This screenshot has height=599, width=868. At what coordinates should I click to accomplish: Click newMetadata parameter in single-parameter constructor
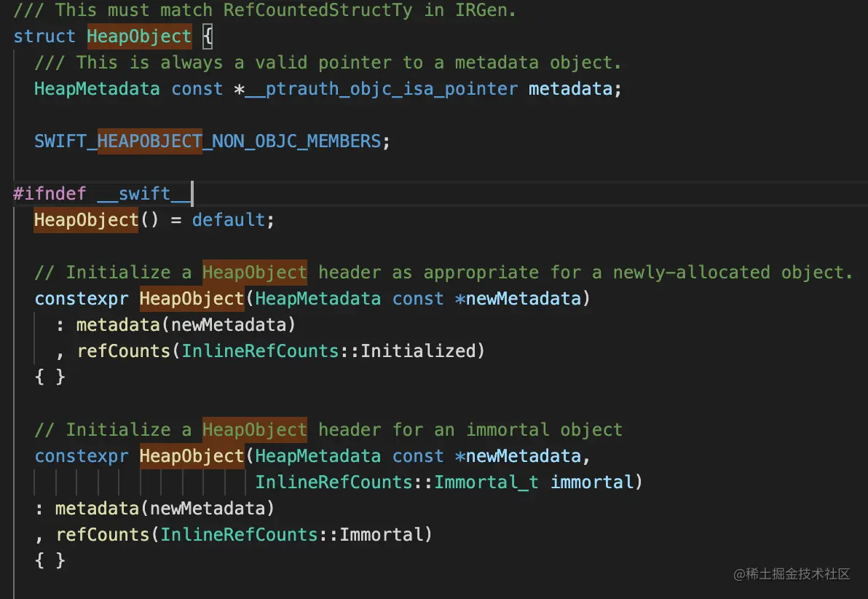point(523,299)
